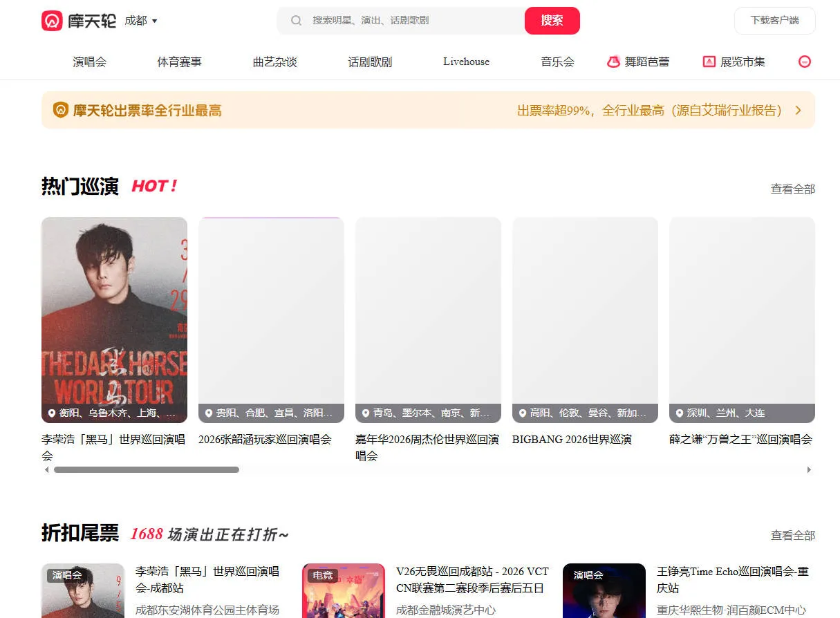
Task: Click 衡阳、乌鲁木齐、上海 city list text
Action: click(x=118, y=413)
